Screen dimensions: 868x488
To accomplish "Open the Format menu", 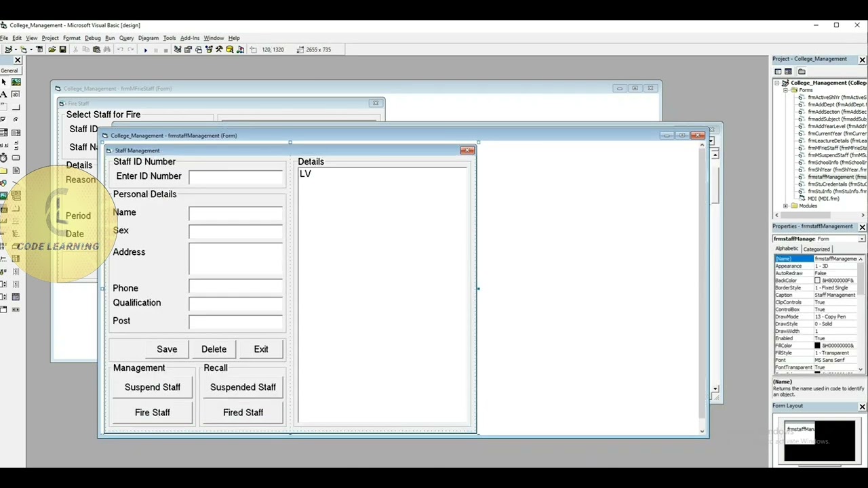I will tap(71, 38).
